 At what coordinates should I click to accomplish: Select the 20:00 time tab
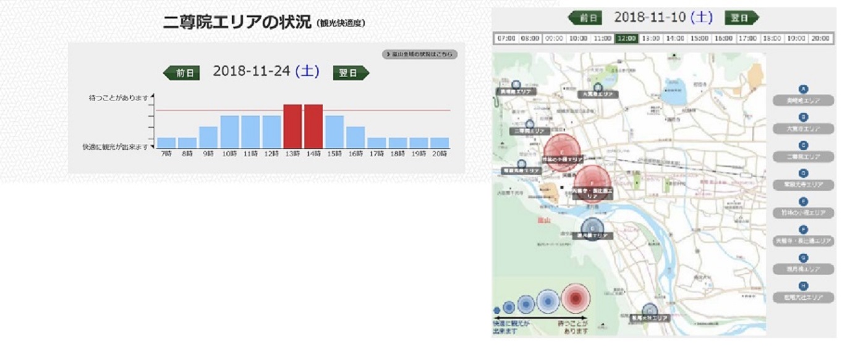pyautogui.click(x=820, y=38)
